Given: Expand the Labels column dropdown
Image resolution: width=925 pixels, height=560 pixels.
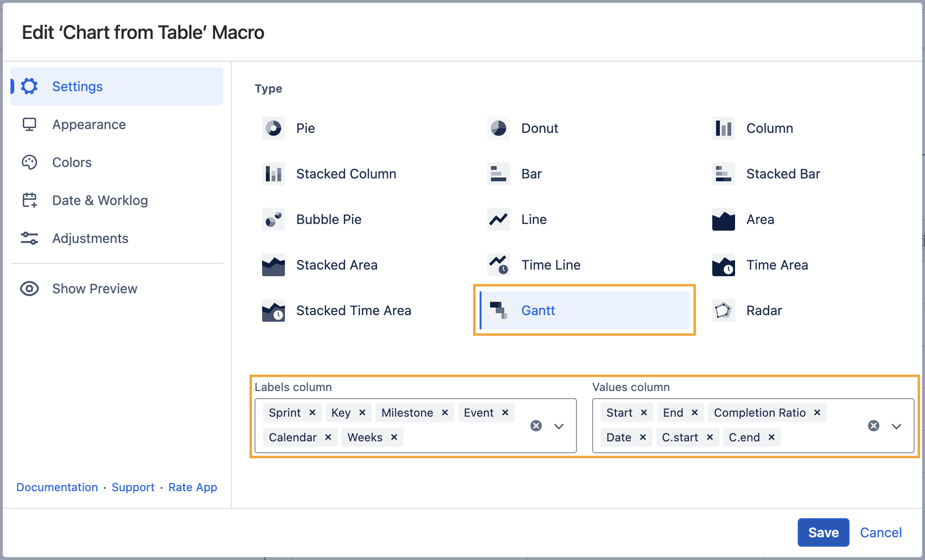Looking at the screenshot, I should (x=559, y=426).
